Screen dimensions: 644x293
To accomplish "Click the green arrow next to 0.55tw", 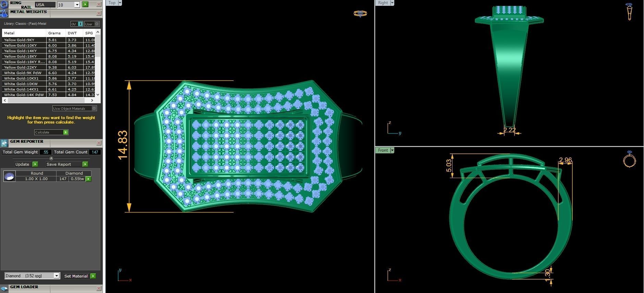I will click(x=88, y=179).
